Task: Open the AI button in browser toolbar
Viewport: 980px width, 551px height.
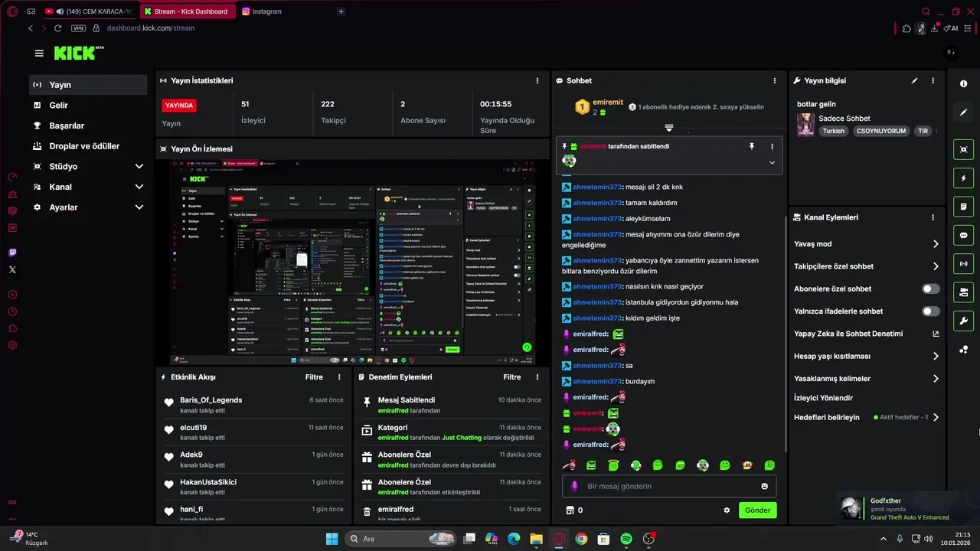Action: [x=951, y=28]
